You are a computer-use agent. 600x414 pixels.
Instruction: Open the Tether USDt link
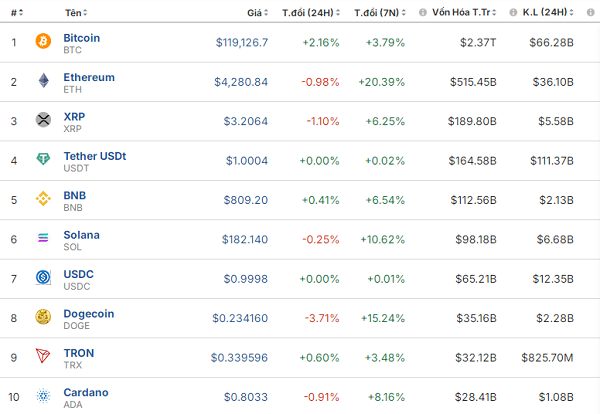(x=95, y=156)
